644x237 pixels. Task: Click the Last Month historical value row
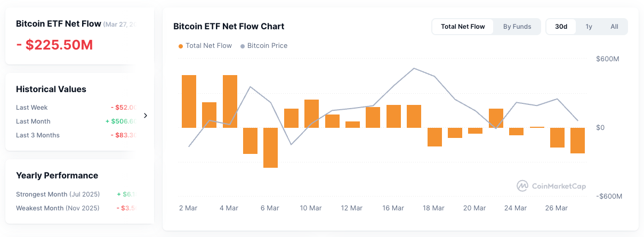75,121
